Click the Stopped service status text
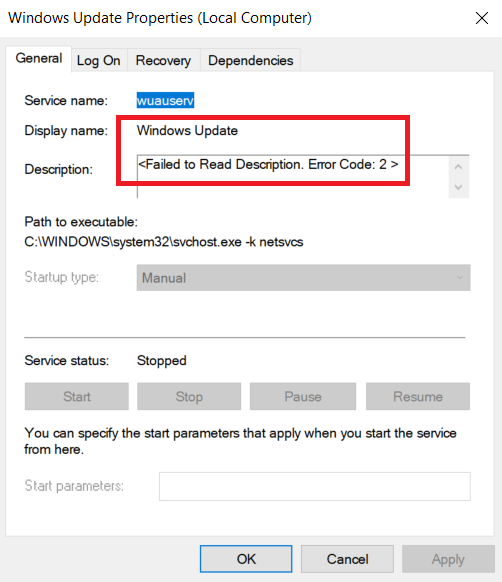 point(162,361)
